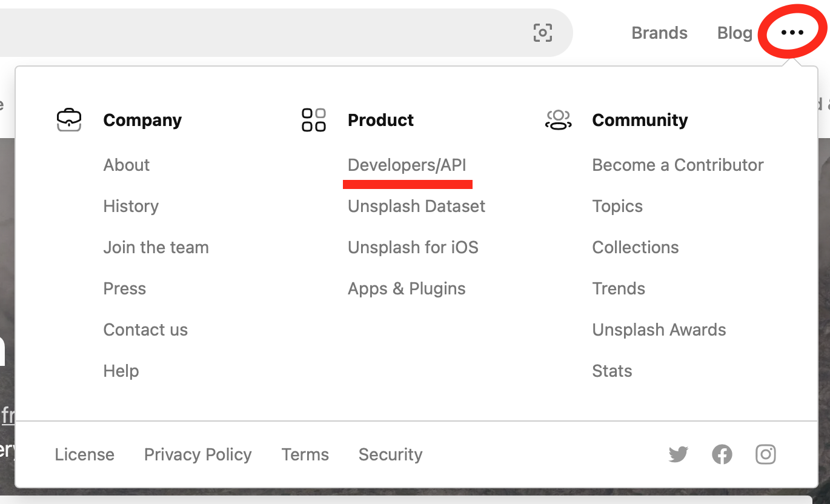Open Topics from Community list
This screenshot has height=504, width=830.
point(617,206)
